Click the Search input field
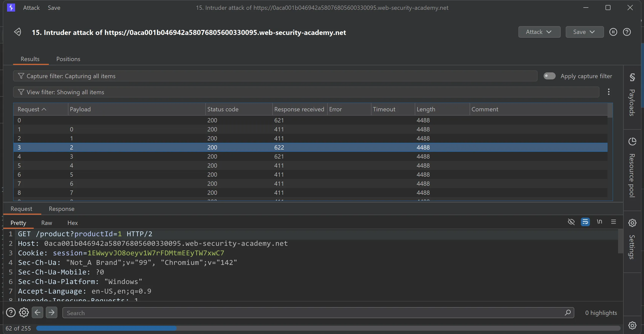Screen dimensions: 644x334 [x=312, y=313]
